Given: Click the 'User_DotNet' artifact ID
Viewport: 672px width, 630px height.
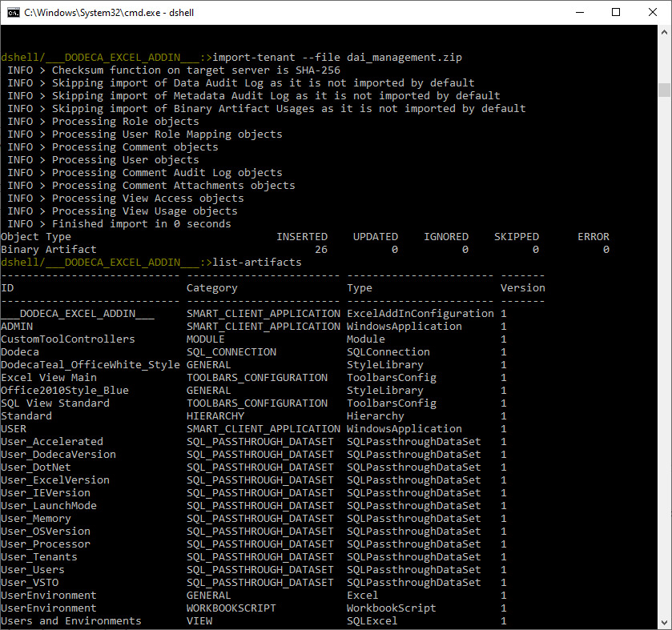Looking at the screenshot, I should [36, 467].
